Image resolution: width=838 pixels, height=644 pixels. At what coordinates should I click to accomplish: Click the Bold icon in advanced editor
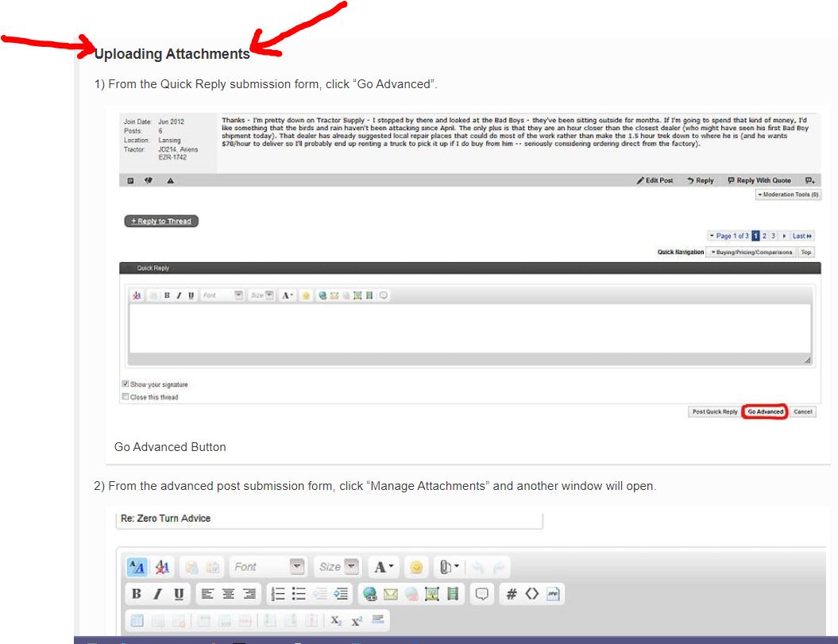point(137,594)
